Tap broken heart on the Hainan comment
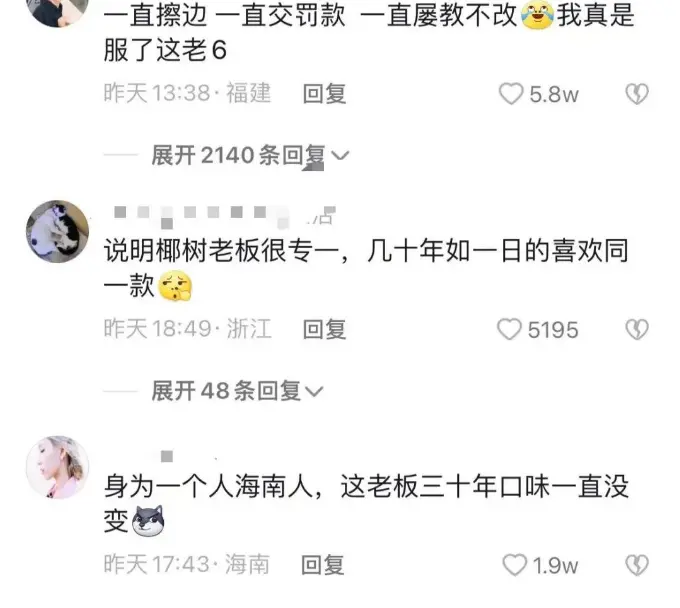This screenshot has width=680, height=608. point(637,565)
